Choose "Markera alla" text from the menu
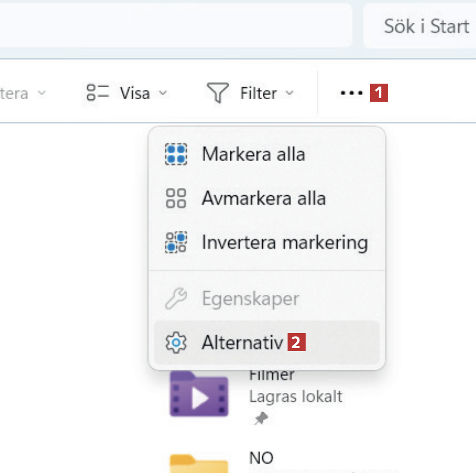Screen dimensions: 476x473 (253, 154)
